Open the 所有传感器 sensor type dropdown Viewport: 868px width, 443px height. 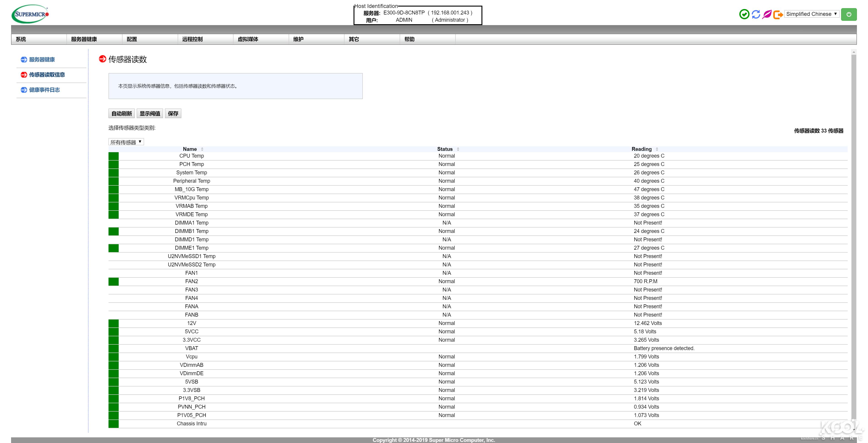point(126,142)
